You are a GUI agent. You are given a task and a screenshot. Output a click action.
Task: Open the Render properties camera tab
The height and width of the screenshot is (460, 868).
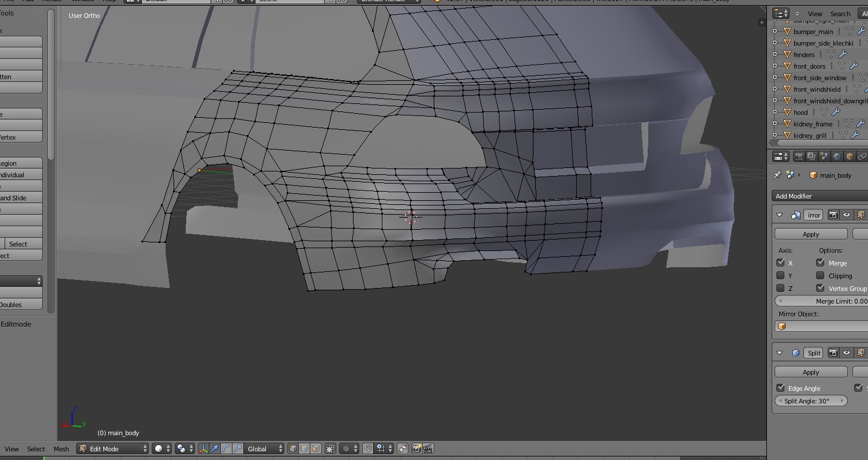(x=799, y=156)
